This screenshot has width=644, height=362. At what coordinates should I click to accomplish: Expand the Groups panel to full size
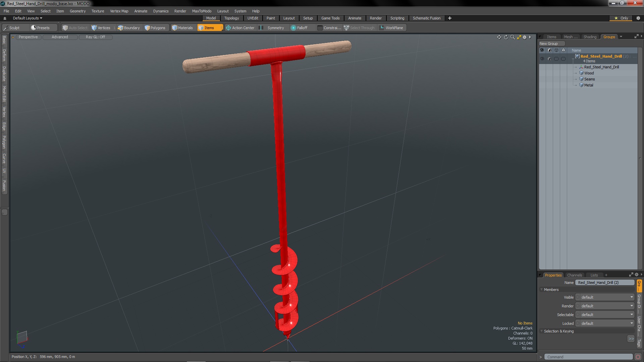click(x=636, y=37)
